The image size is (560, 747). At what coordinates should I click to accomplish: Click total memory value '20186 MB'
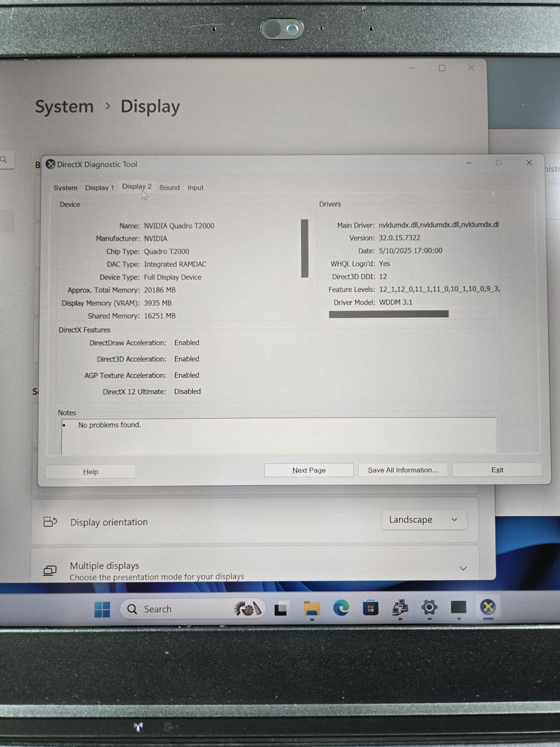(160, 290)
